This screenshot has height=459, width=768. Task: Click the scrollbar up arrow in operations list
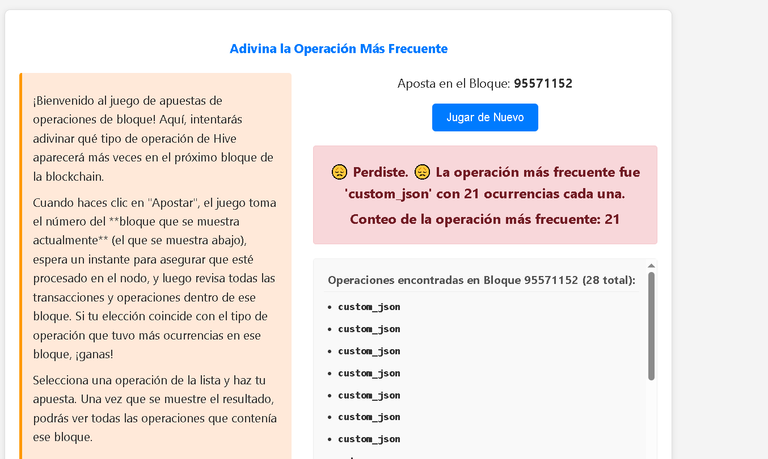tap(651, 266)
